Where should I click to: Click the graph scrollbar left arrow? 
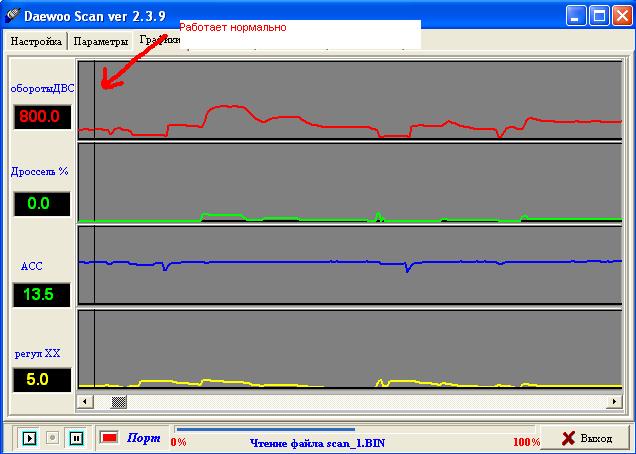86,401
